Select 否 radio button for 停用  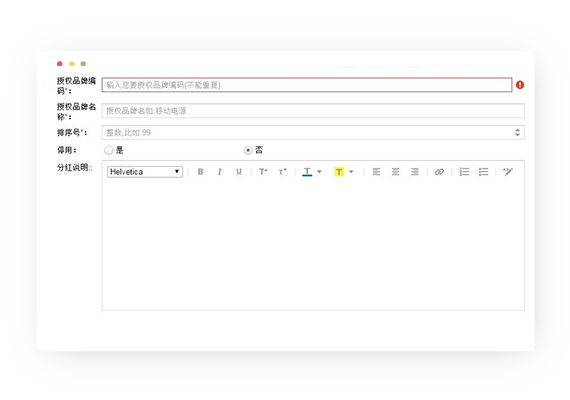point(248,150)
